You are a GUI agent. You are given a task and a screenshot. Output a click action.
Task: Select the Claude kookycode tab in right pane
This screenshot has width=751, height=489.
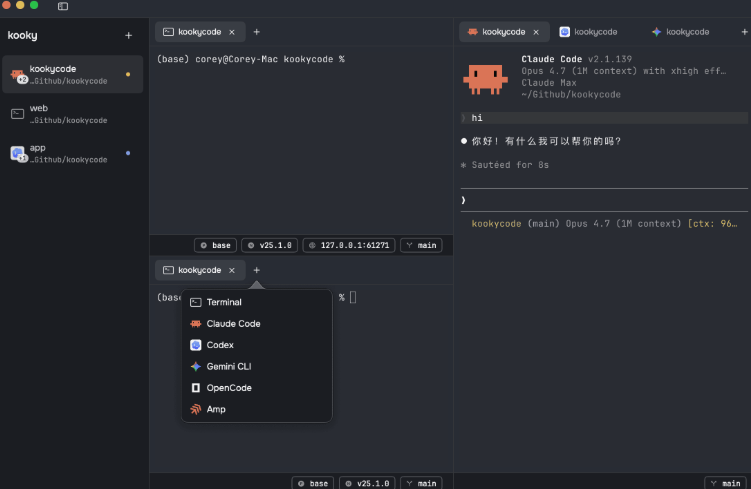coord(504,32)
